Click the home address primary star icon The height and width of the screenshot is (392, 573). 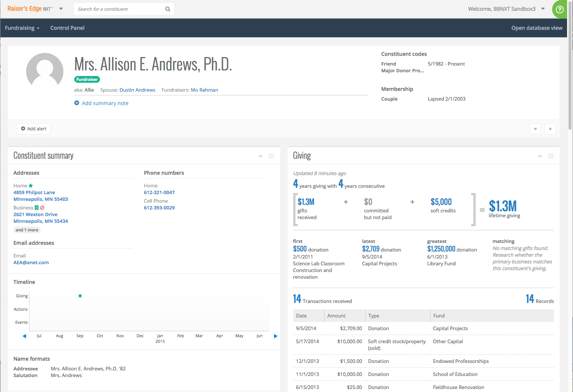pos(31,186)
